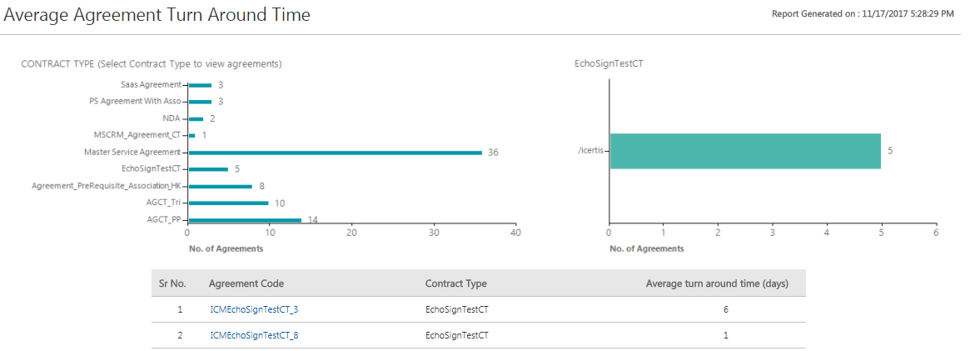The width and height of the screenshot is (980, 351).
Task: Select the AGCT_Tri bar
Action: pos(228,203)
